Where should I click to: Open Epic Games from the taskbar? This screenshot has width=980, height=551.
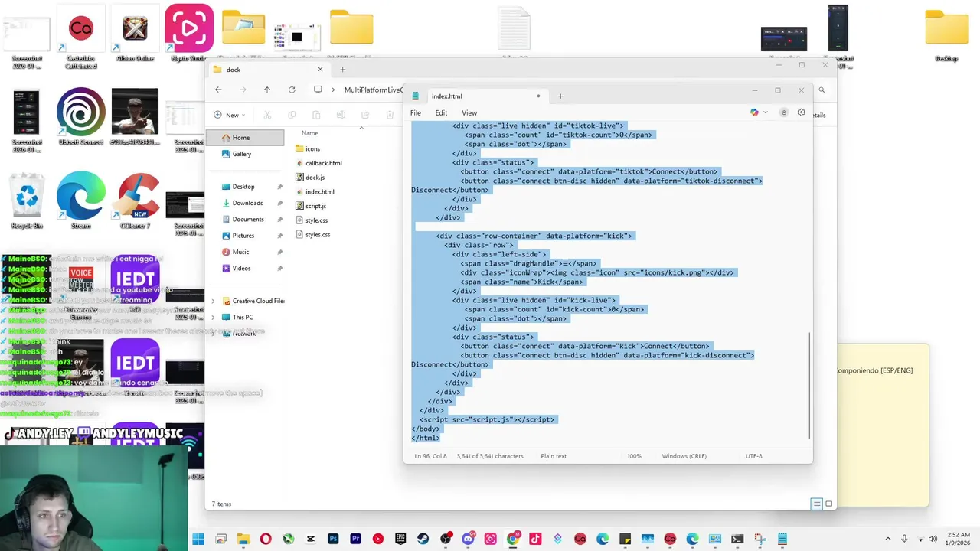400,540
